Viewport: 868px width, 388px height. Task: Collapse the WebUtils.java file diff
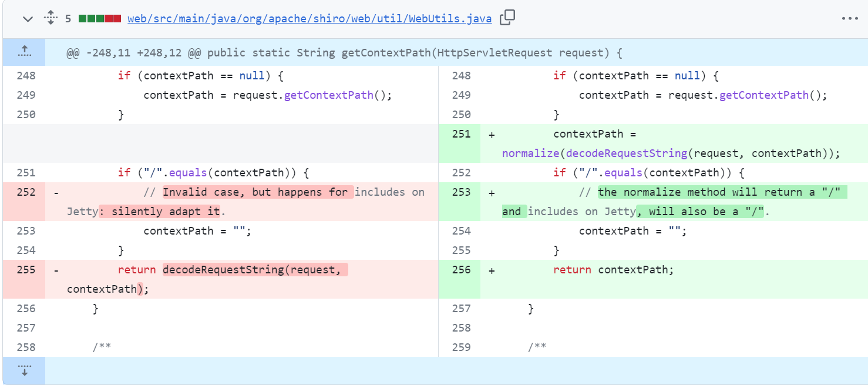28,19
